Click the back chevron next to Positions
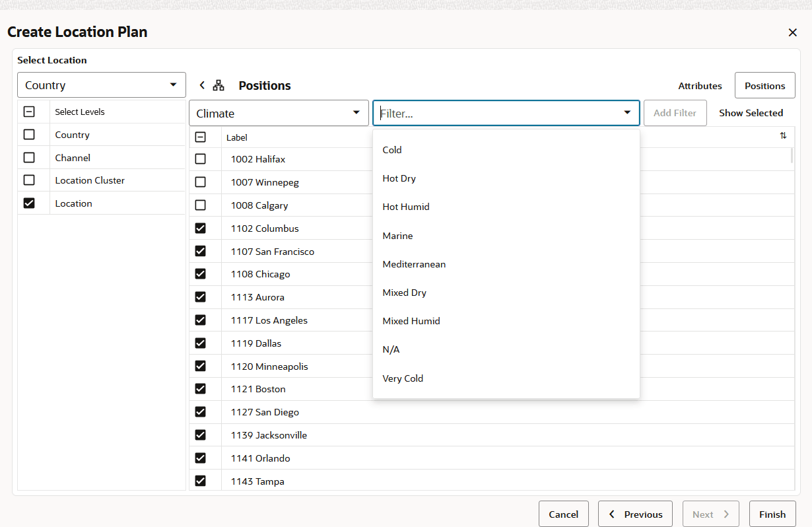812x527 pixels. click(x=201, y=85)
